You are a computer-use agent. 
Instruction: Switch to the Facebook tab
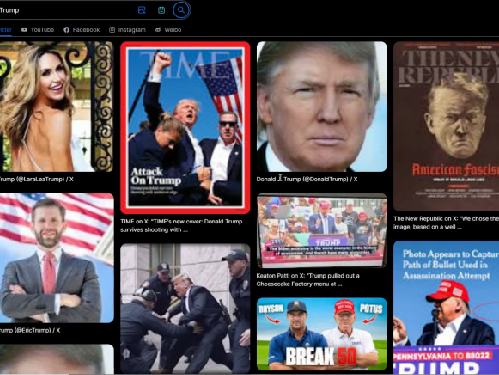[82, 30]
